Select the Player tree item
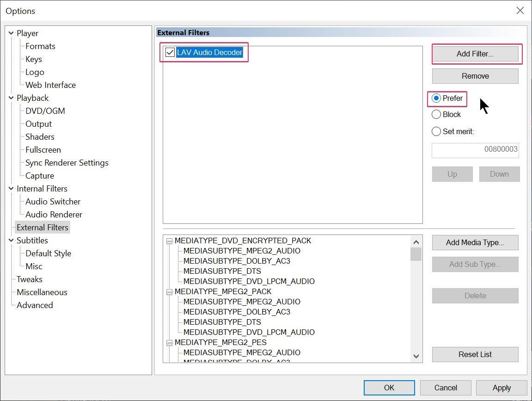 pyautogui.click(x=27, y=33)
